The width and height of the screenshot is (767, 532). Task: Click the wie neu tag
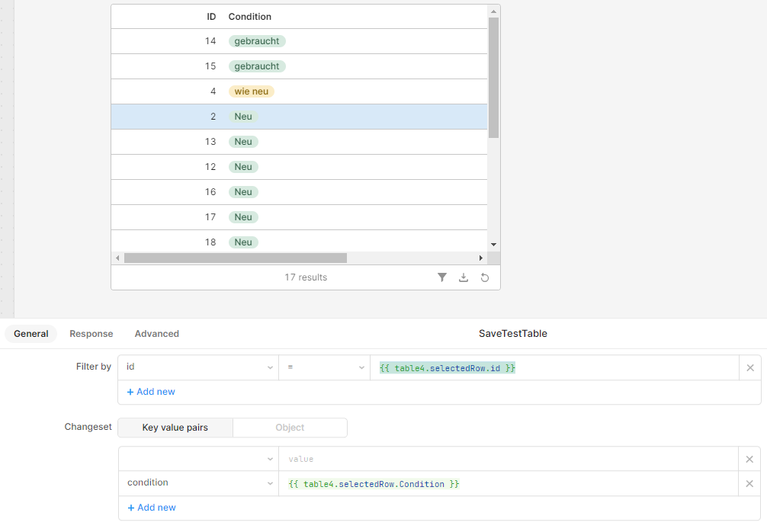tap(252, 91)
